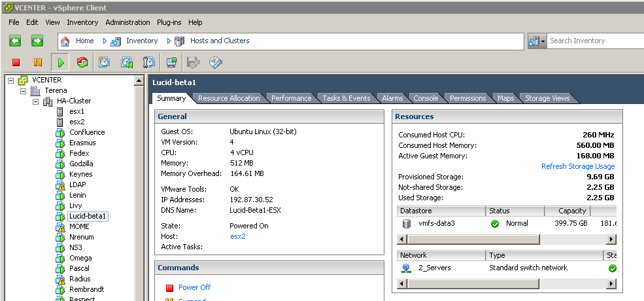Viewport: 644px width, 301px height.
Task: Click the vmfs-data3 datastore icon
Action: coord(407,224)
